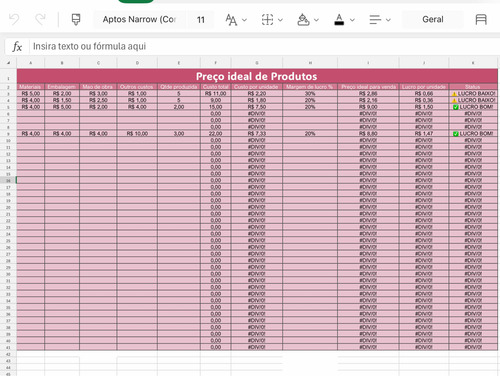Select the 'Lucro por unidade' header cell

coord(424,87)
